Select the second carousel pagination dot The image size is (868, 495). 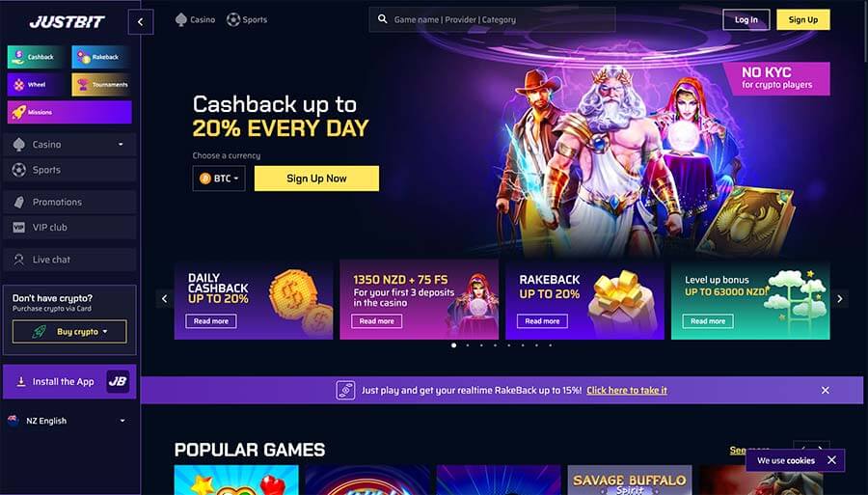(468, 344)
